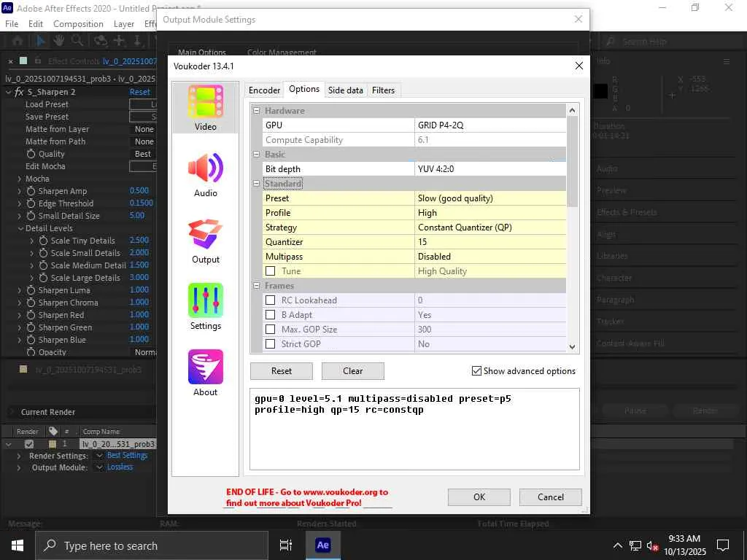The image size is (747, 560).
Task: Open the Output Module dropdown arrow
Action: click(99, 467)
